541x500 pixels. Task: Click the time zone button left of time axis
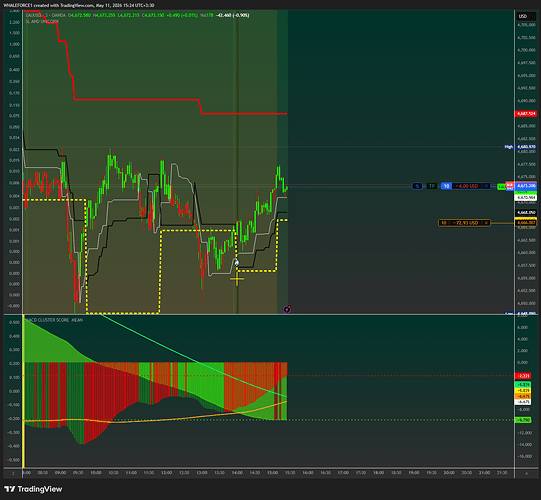coord(13,473)
